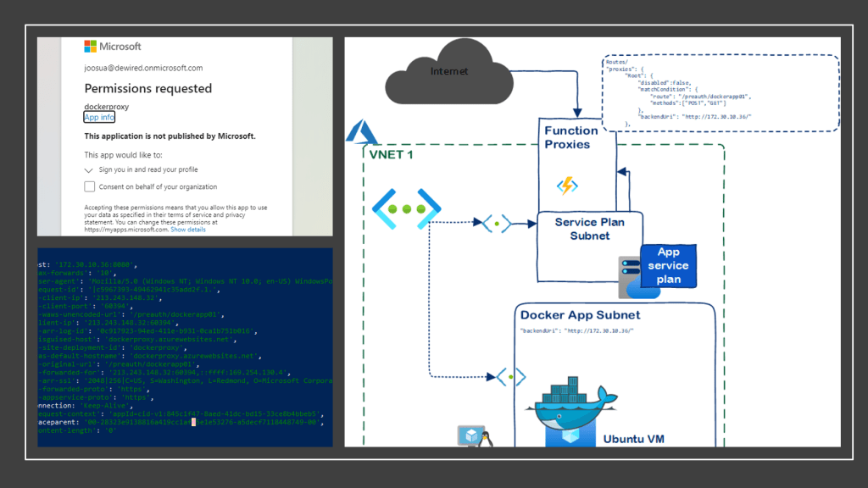Screen dimensions: 868x488
Task: Open the App info link under dockerproxy
Action: 99,118
